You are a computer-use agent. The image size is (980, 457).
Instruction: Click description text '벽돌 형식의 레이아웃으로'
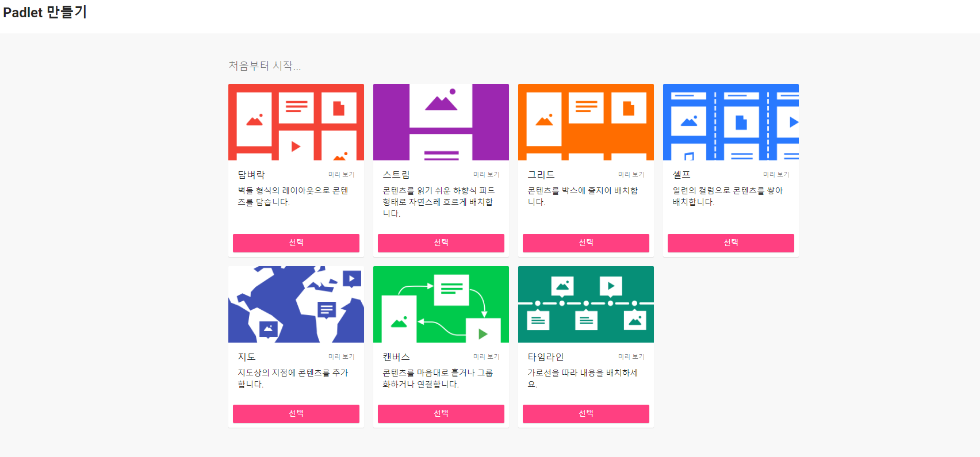(284, 190)
